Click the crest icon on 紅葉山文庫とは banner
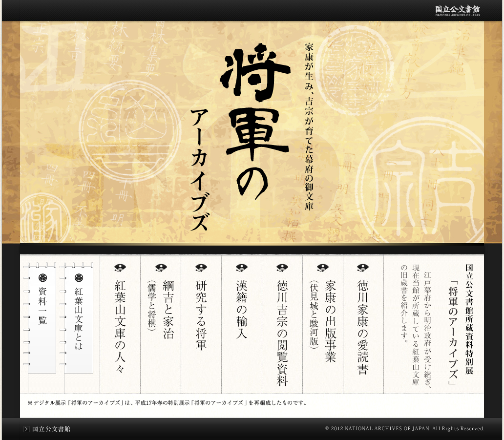 79,278
